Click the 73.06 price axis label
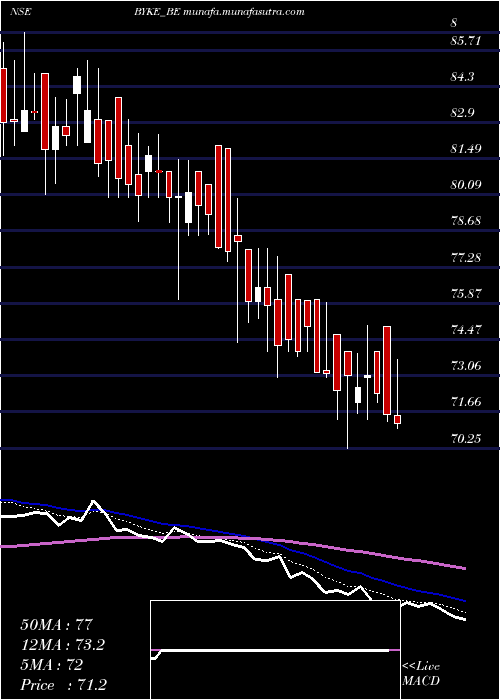 (466, 366)
